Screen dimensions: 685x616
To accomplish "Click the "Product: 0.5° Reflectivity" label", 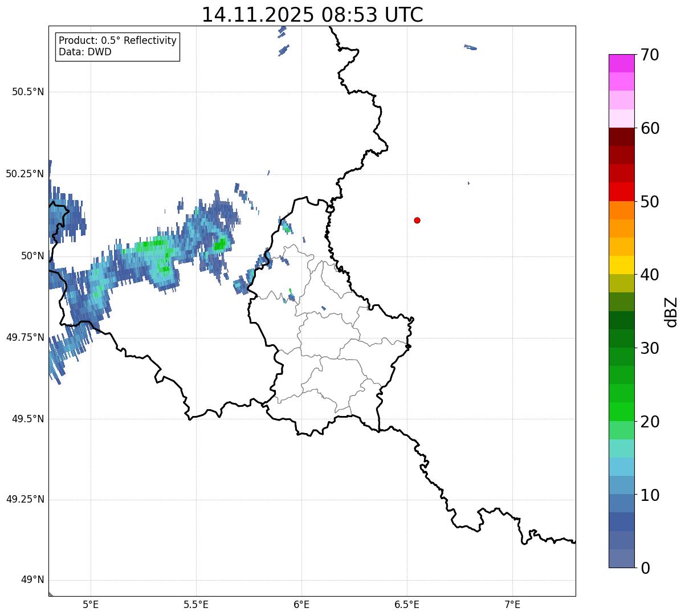I will [117, 41].
